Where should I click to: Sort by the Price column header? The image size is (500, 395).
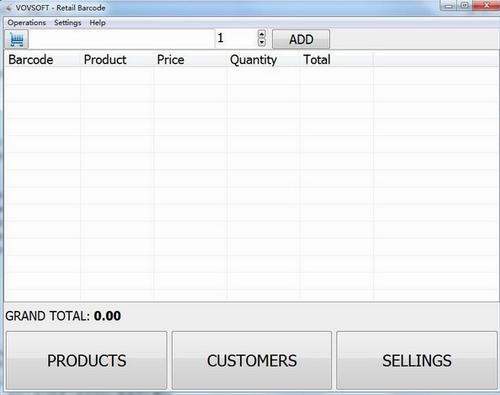tap(190, 60)
